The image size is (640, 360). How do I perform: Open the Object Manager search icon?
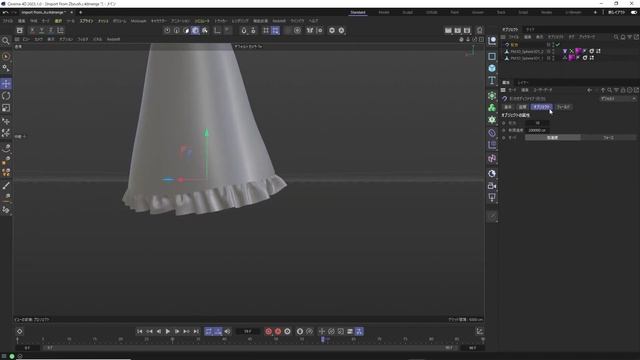616,37
